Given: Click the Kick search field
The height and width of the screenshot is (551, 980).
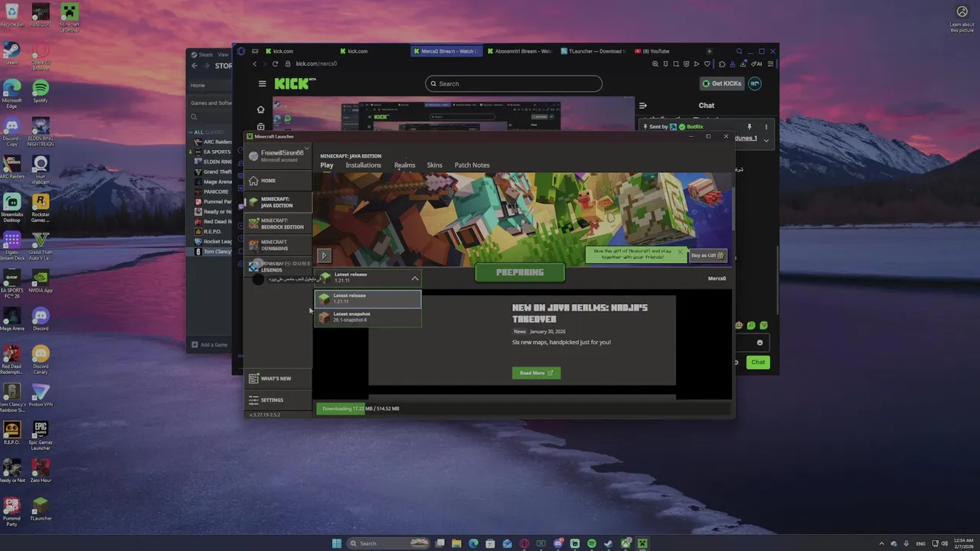Looking at the screenshot, I should tap(514, 83).
